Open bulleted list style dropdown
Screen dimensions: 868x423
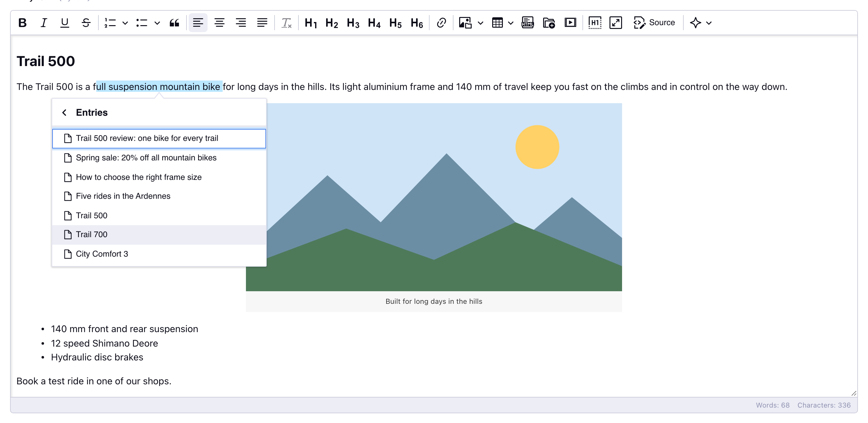click(x=157, y=23)
